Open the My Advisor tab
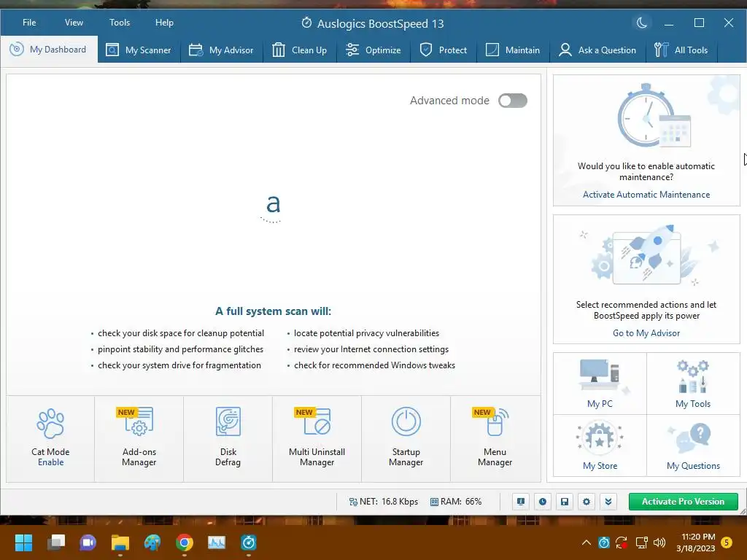Viewport: 747px width, 560px height. 222,50
